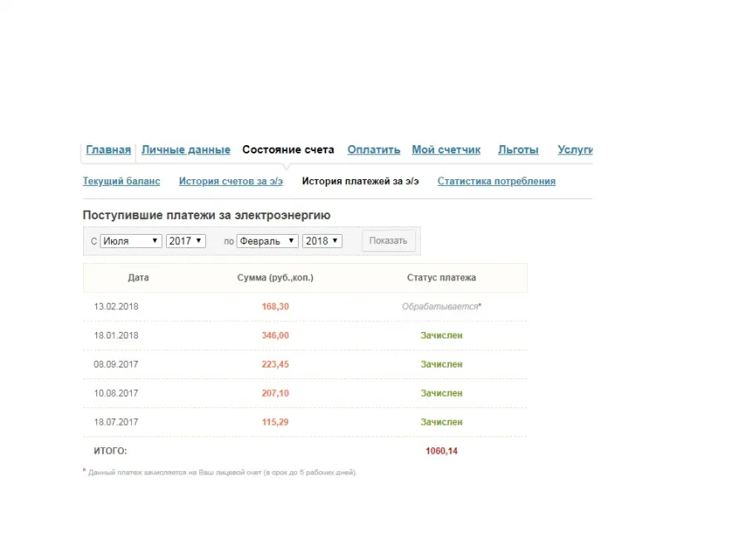
Task: Go to Личные данные tab
Action: tap(186, 149)
